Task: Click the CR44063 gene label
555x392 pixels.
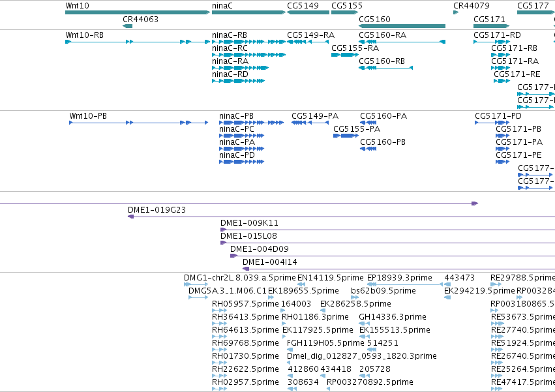Action: pos(140,20)
